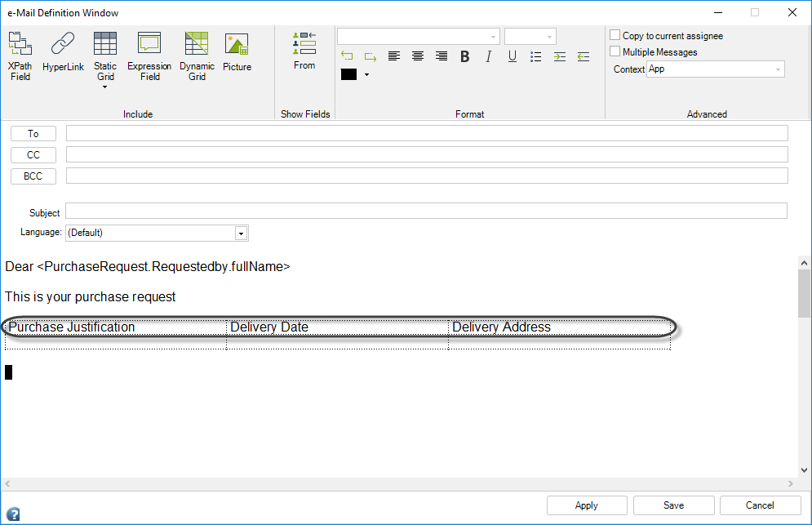Enable Copy to current assignee checkbox
812x525 pixels.
point(615,35)
